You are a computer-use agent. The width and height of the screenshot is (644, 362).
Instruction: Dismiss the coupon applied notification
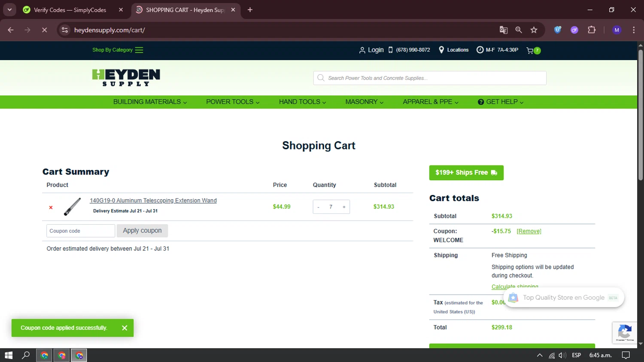[x=125, y=328]
